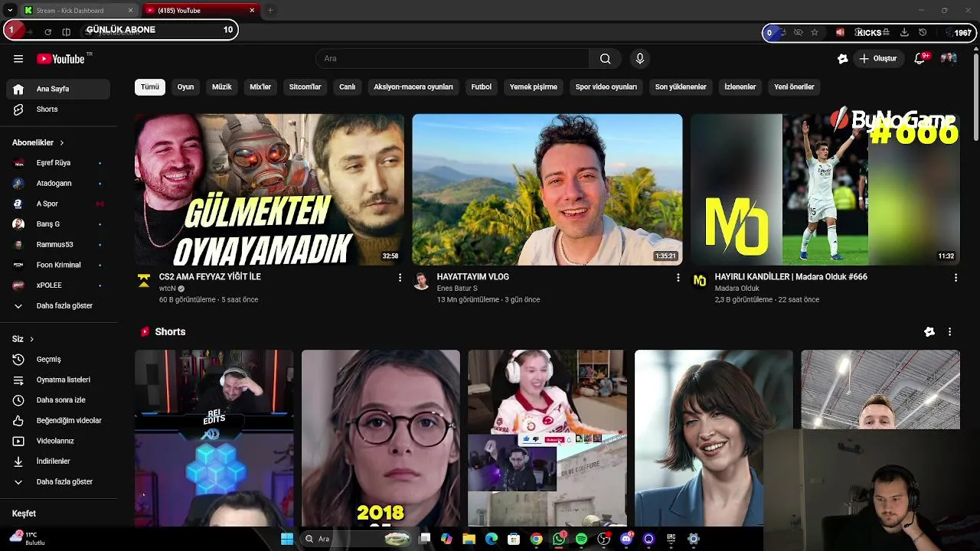Image resolution: width=980 pixels, height=551 pixels.
Task: Click the Windows Start button
Action: [287, 539]
